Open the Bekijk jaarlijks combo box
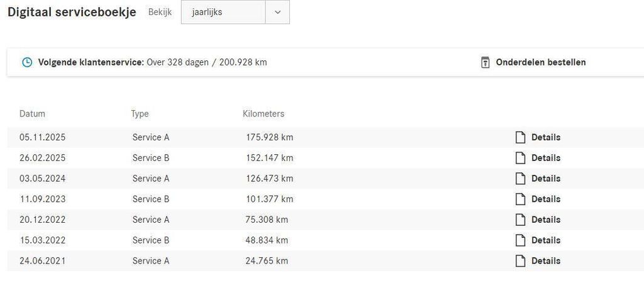 coord(223,12)
